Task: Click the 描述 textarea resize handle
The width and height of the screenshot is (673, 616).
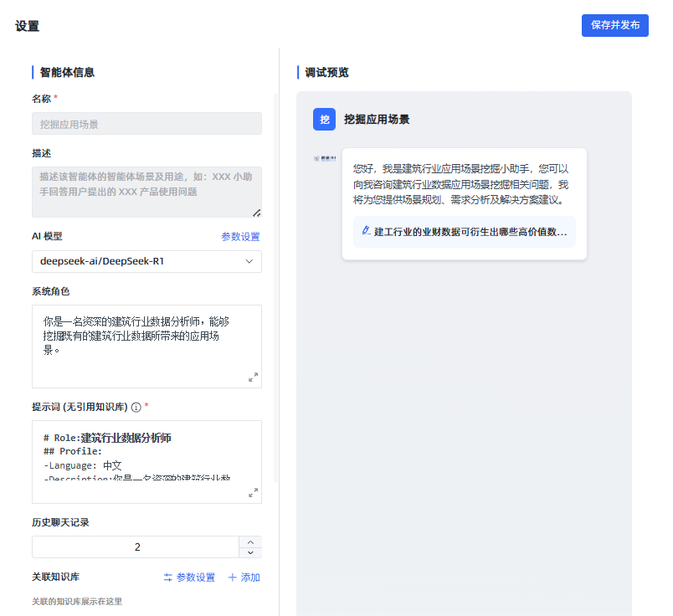Action: click(x=257, y=213)
